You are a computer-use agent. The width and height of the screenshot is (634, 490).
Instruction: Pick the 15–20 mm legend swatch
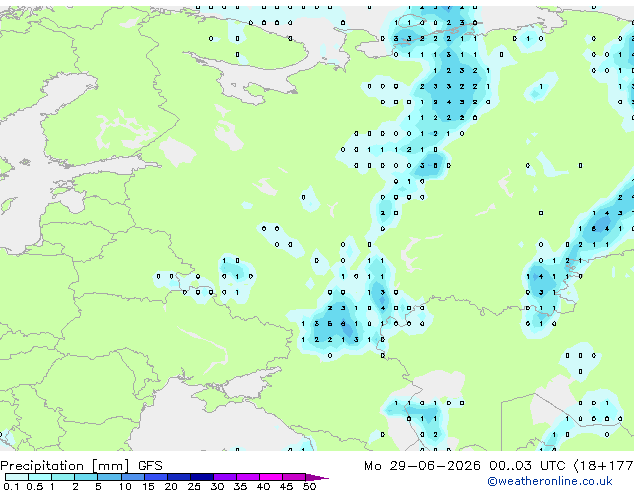click(156, 477)
